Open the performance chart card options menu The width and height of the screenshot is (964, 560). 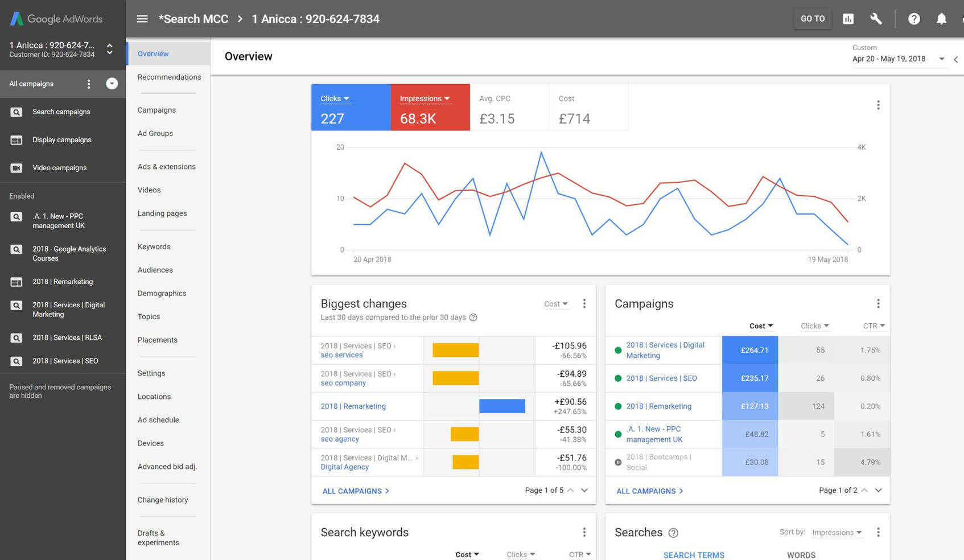click(878, 105)
